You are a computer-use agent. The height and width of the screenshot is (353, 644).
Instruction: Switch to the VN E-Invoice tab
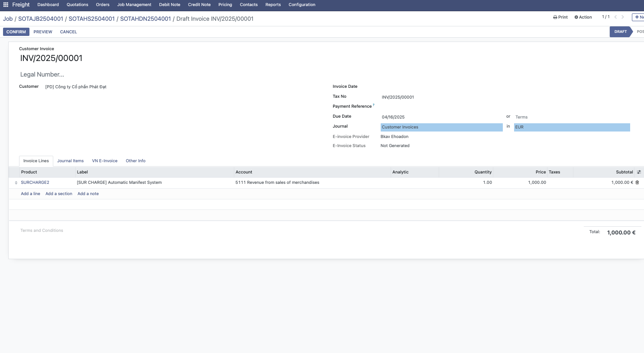tap(104, 161)
